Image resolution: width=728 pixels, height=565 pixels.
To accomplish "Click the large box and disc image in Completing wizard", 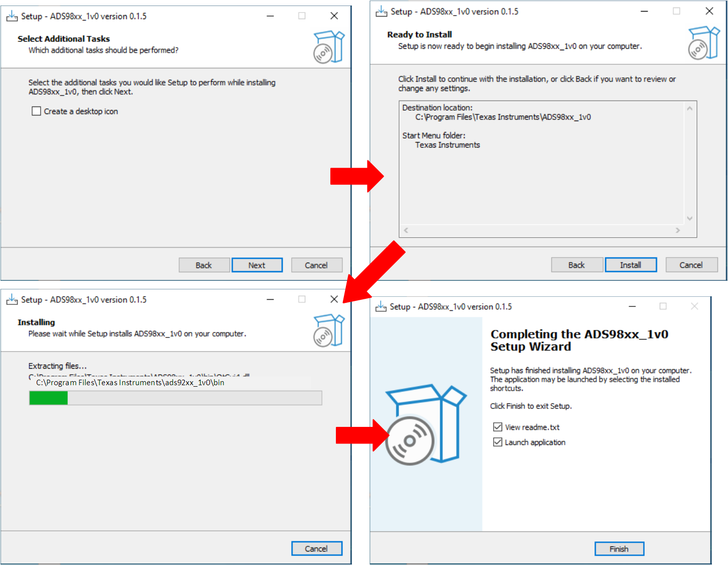I will click(426, 424).
